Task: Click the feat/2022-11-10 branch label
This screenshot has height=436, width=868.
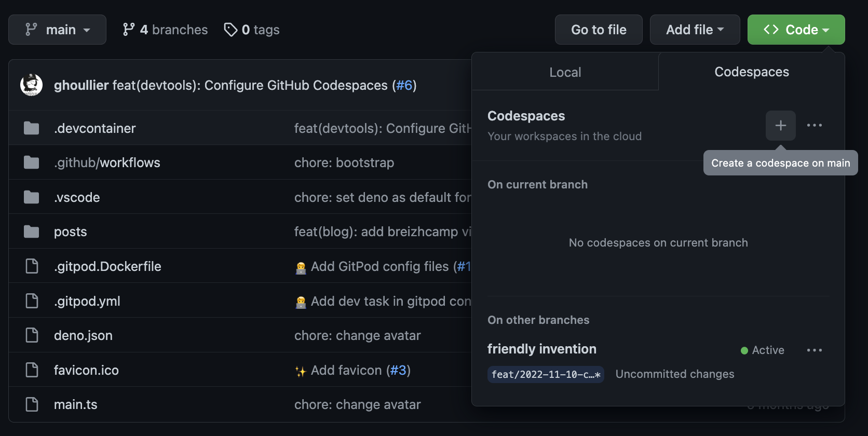Action: pos(546,374)
